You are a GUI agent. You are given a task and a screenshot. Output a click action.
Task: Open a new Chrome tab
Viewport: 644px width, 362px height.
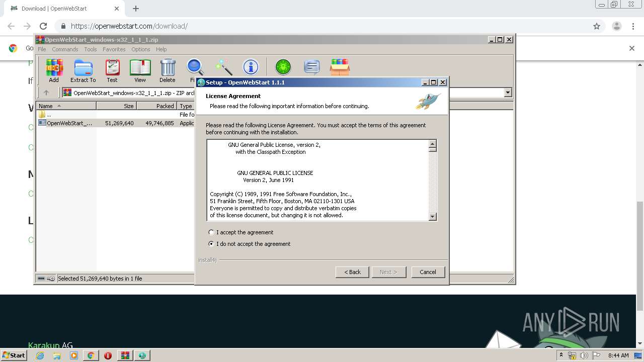(x=136, y=9)
